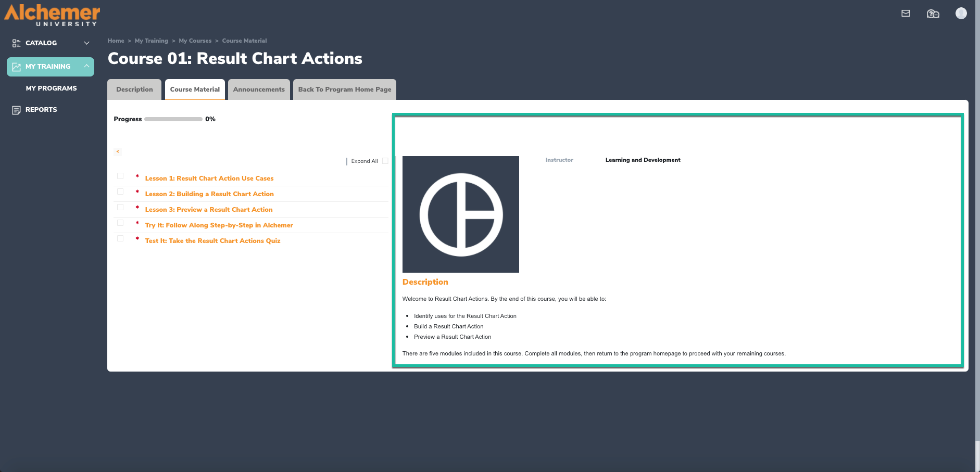Click the Reports sidebar icon

(x=17, y=110)
